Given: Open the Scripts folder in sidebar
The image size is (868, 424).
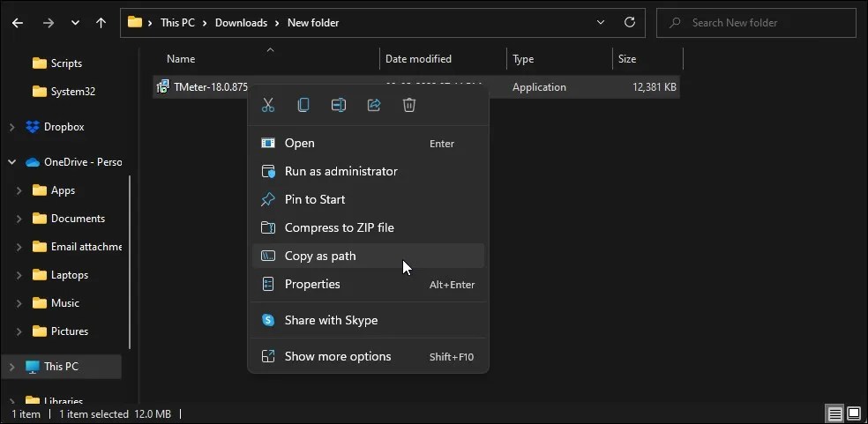Looking at the screenshot, I should coord(66,63).
